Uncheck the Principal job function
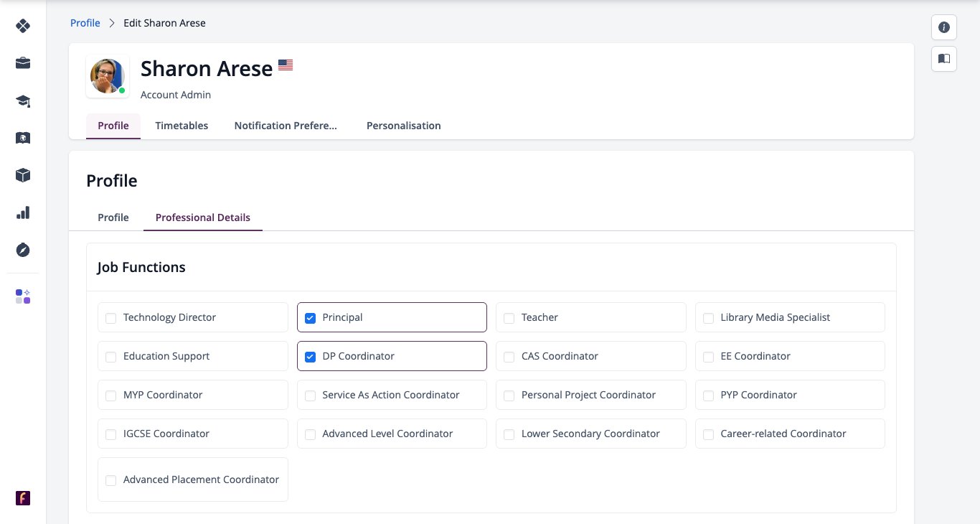 click(311, 318)
